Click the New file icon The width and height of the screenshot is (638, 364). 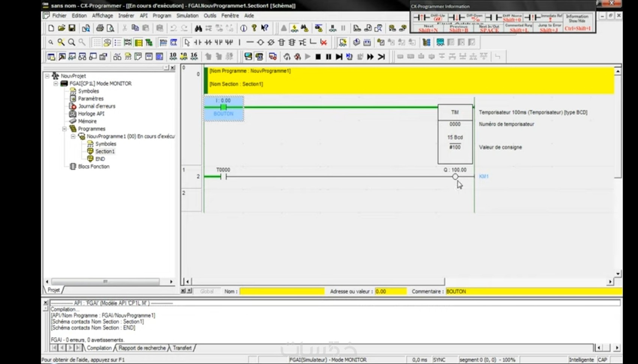point(51,28)
